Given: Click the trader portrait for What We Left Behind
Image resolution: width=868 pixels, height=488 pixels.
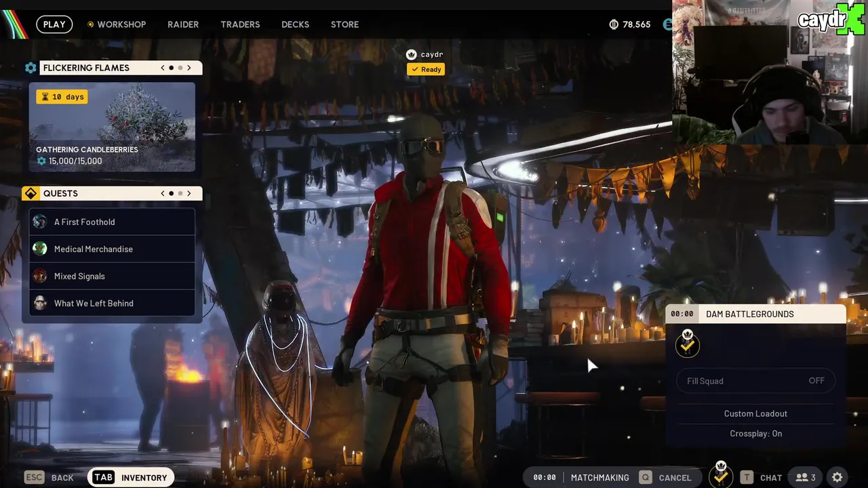Looking at the screenshot, I should click(x=40, y=303).
